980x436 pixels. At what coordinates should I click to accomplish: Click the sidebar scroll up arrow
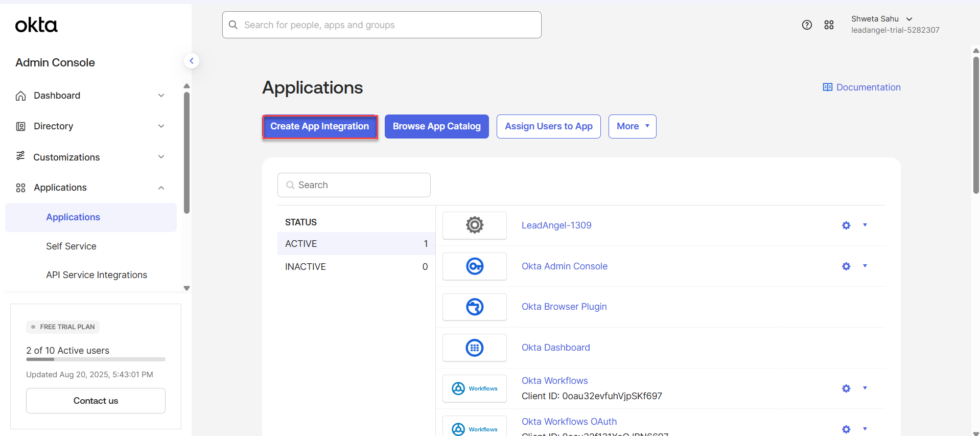click(186, 86)
